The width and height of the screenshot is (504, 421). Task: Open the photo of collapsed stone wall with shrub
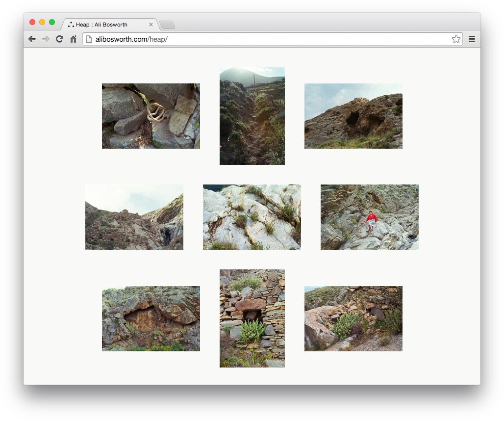pyautogui.click(x=353, y=319)
